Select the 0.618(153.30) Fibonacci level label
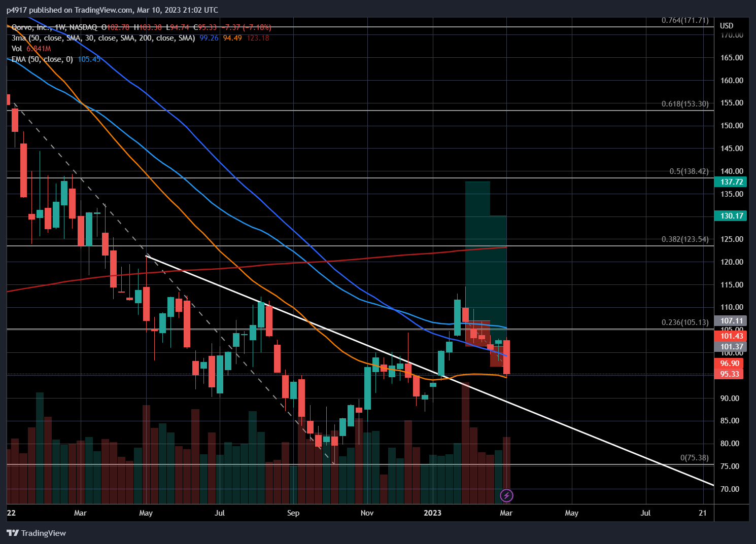The height and width of the screenshot is (544, 756). pyautogui.click(x=685, y=104)
